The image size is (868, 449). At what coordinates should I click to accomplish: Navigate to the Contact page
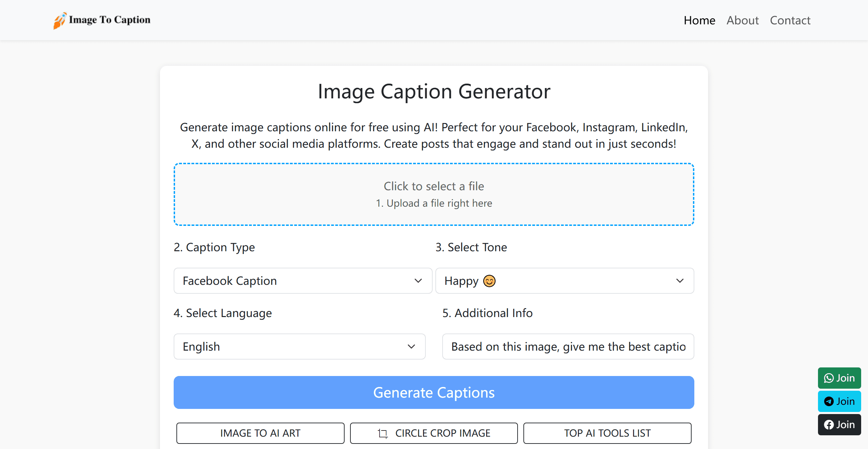point(790,21)
